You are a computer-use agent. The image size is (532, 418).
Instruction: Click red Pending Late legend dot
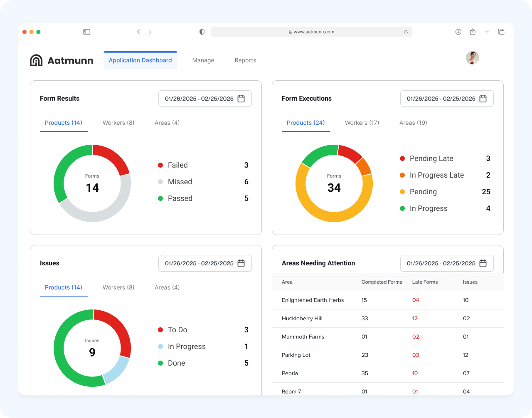click(x=402, y=158)
